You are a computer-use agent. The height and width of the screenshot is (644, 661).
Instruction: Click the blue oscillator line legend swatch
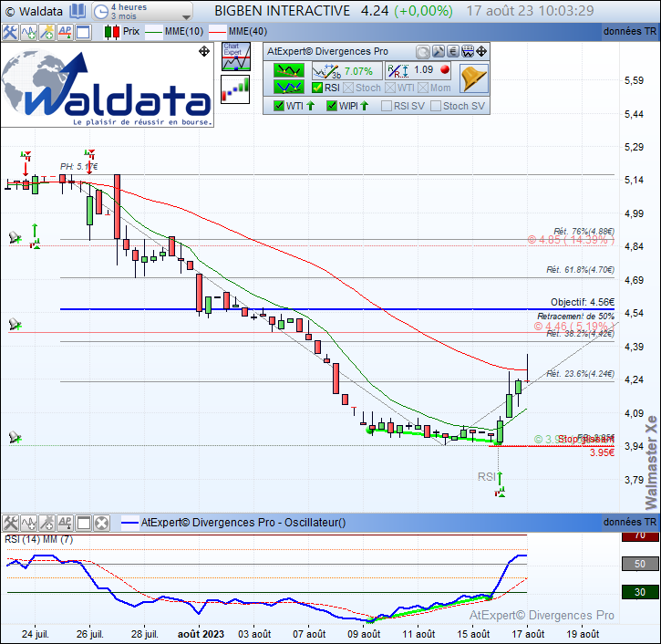pos(129,524)
